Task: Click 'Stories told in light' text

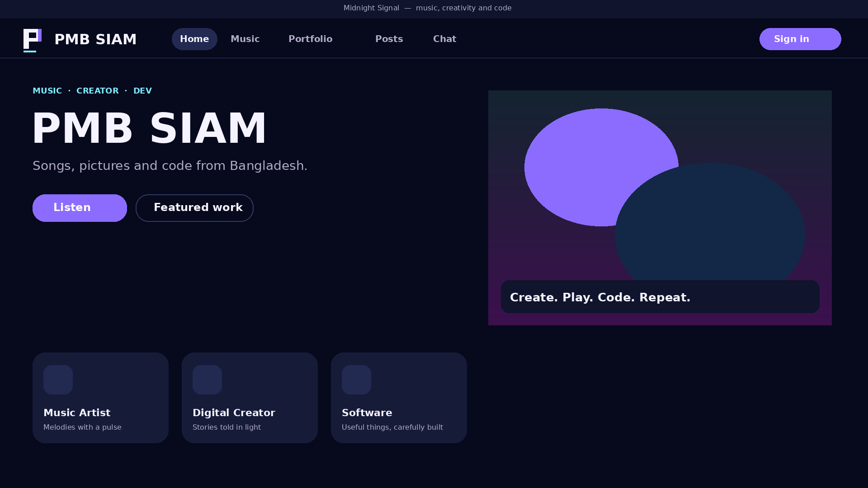Action: (x=226, y=427)
